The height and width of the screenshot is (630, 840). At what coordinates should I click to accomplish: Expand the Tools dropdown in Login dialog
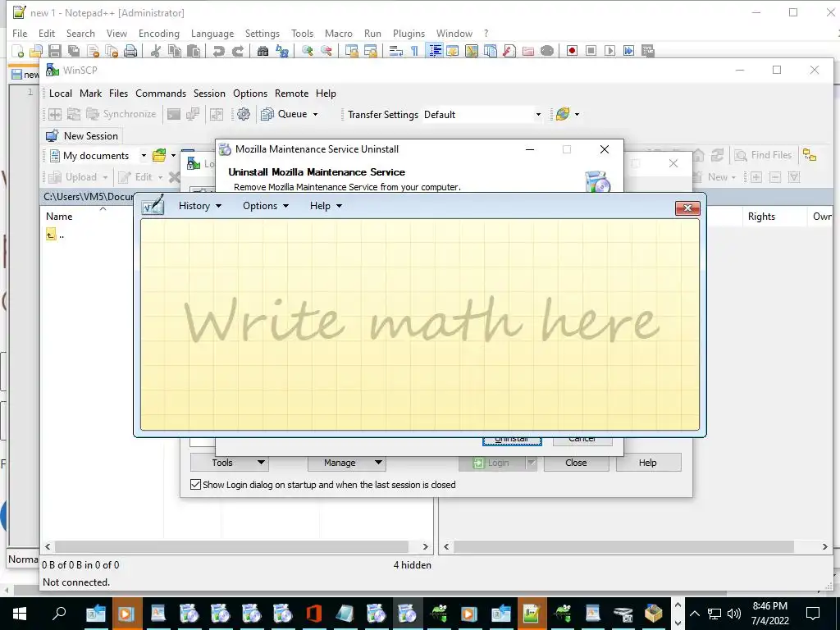tap(230, 463)
